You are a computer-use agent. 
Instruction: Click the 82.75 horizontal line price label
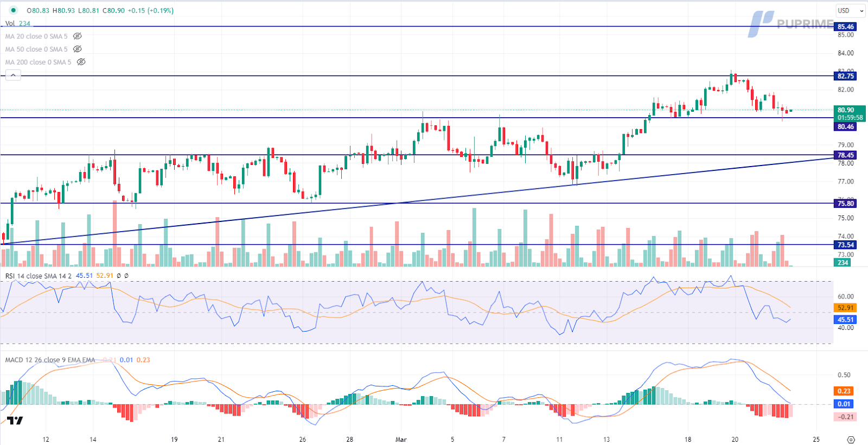(845, 76)
